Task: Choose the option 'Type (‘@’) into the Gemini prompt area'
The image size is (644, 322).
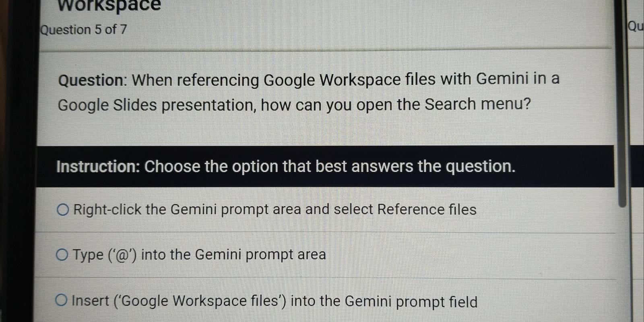Action: [62, 253]
